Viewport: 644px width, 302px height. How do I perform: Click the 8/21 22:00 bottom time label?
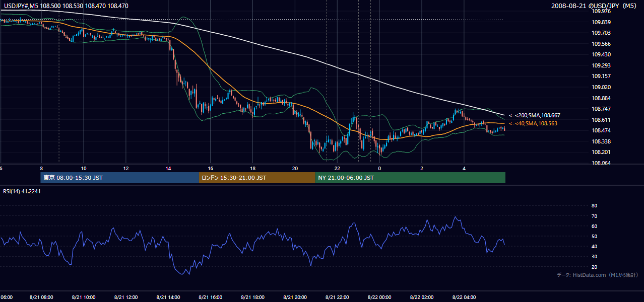(338, 297)
